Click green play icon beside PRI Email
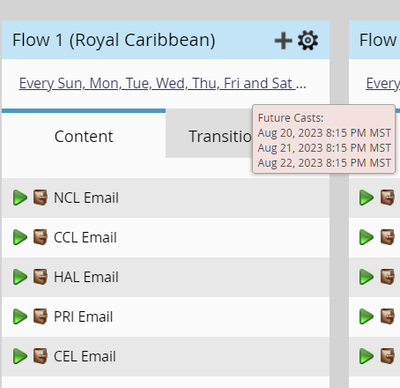Image resolution: width=400 pixels, height=388 pixels. [x=20, y=317]
